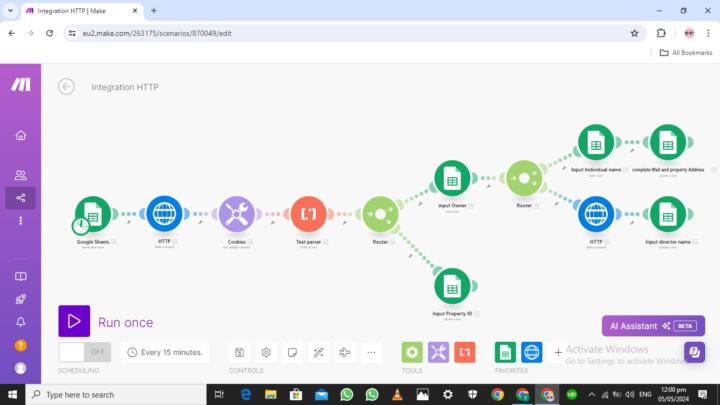Select the second Router after Input Owner
The width and height of the screenshot is (720, 405).
tap(524, 178)
